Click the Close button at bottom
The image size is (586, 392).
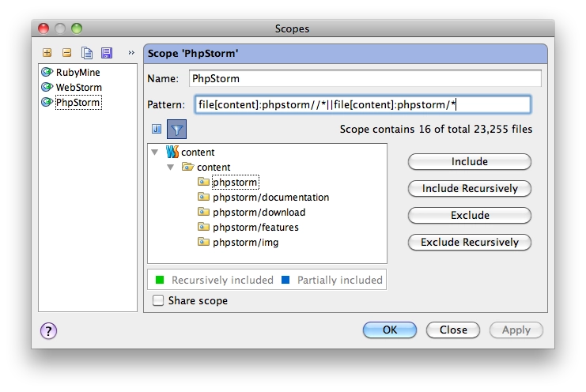(x=453, y=330)
